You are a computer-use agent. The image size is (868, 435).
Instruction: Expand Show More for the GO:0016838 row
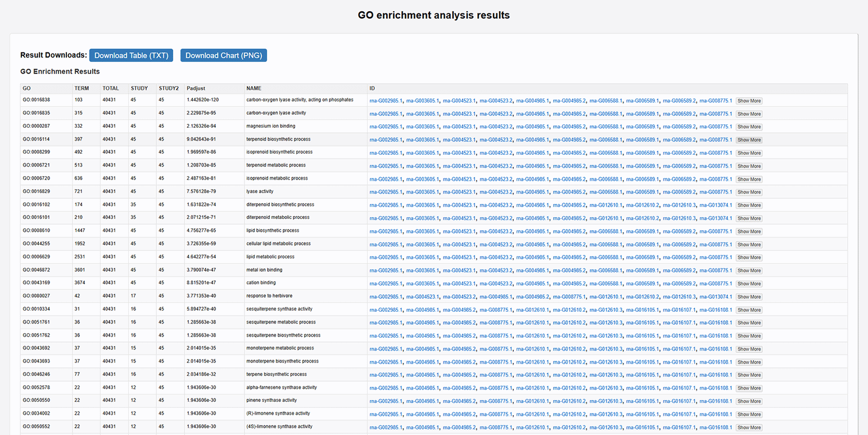(x=749, y=101)
